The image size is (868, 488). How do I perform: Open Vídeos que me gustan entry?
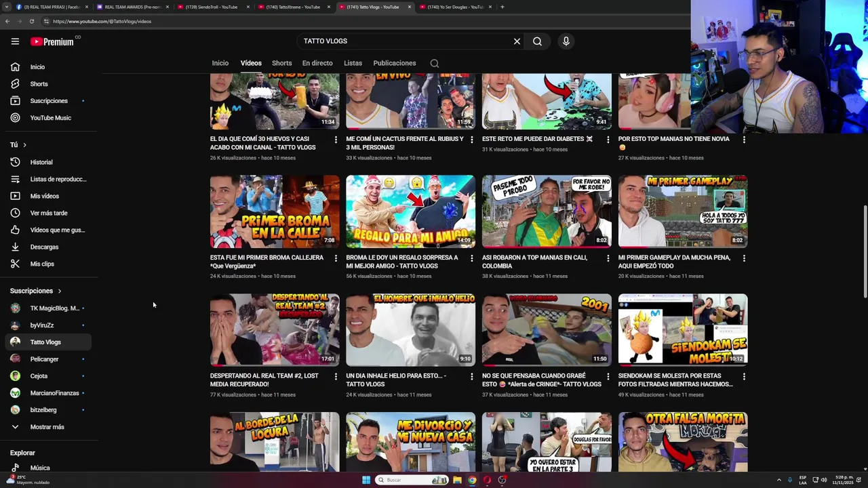47,230
